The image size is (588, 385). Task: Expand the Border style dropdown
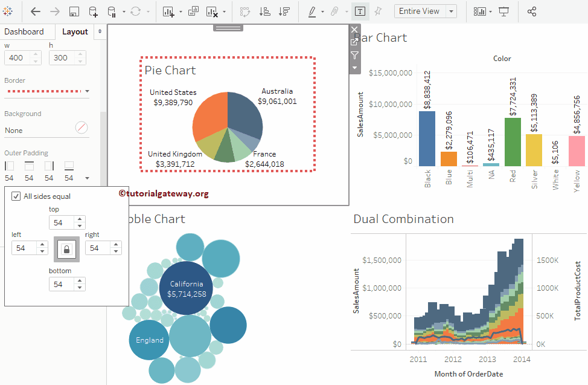click(87, 92)
